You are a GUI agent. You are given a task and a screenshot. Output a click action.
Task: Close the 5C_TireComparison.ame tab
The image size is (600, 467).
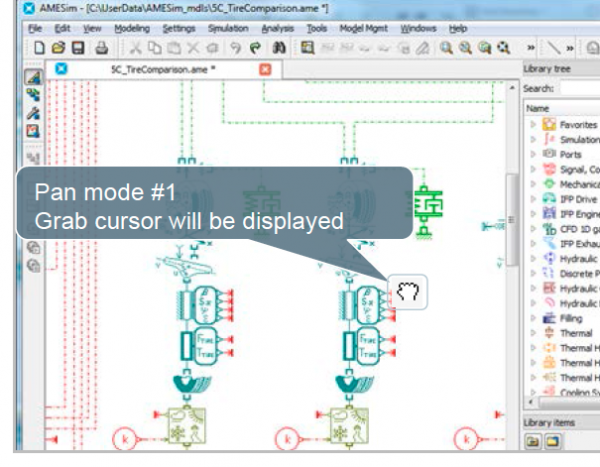tap(265, 69)
